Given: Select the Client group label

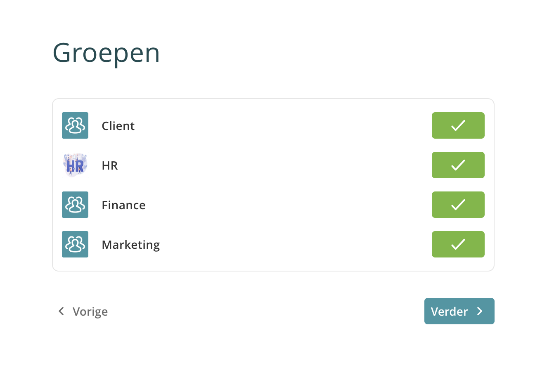Looking at the screenshot, I should (x=118, y=126).
